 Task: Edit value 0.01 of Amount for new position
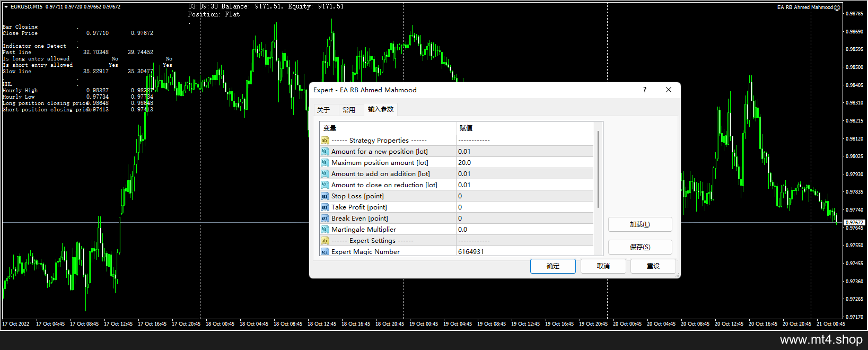[524, 152]
